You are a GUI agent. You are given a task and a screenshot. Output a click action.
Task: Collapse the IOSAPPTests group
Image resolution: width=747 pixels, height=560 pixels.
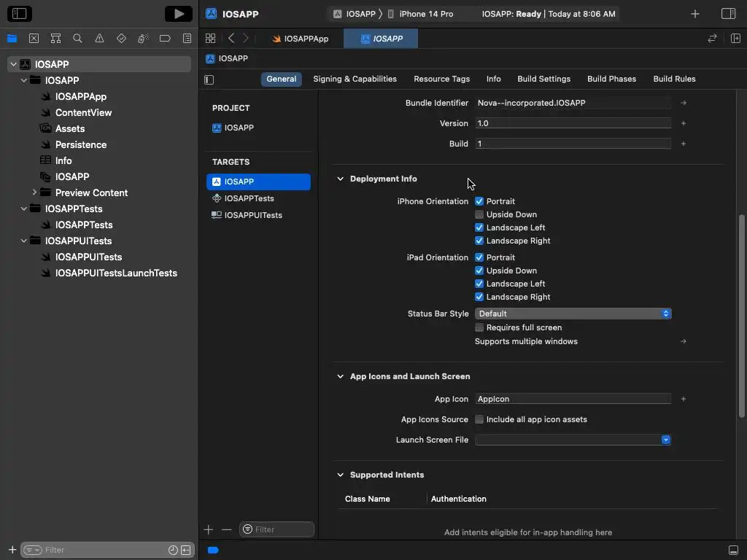click(24, 209)
